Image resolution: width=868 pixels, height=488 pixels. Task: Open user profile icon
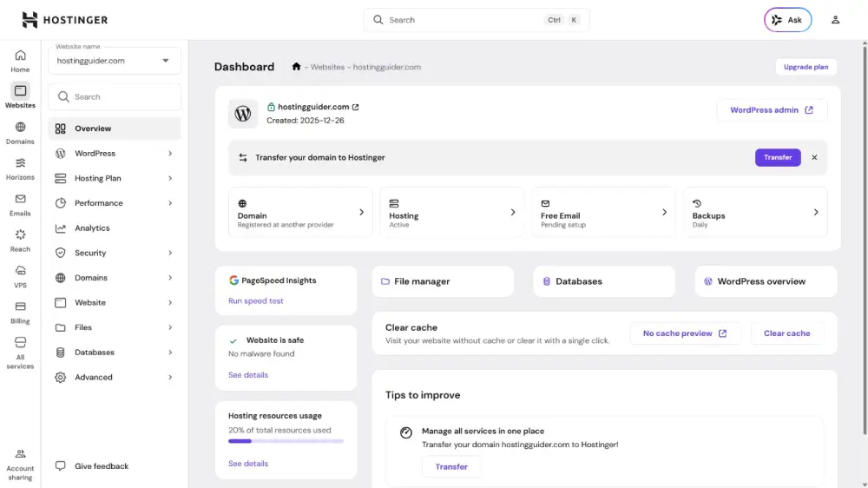tap(835, 20)
